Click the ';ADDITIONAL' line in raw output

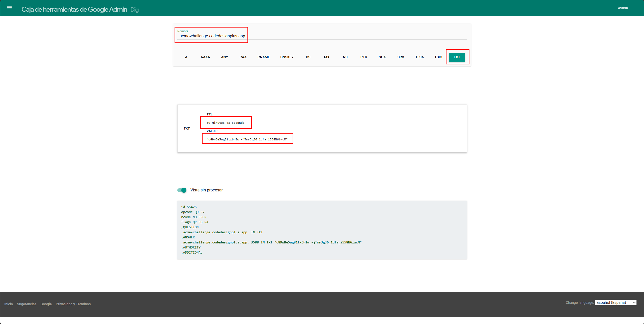(192, 252)
